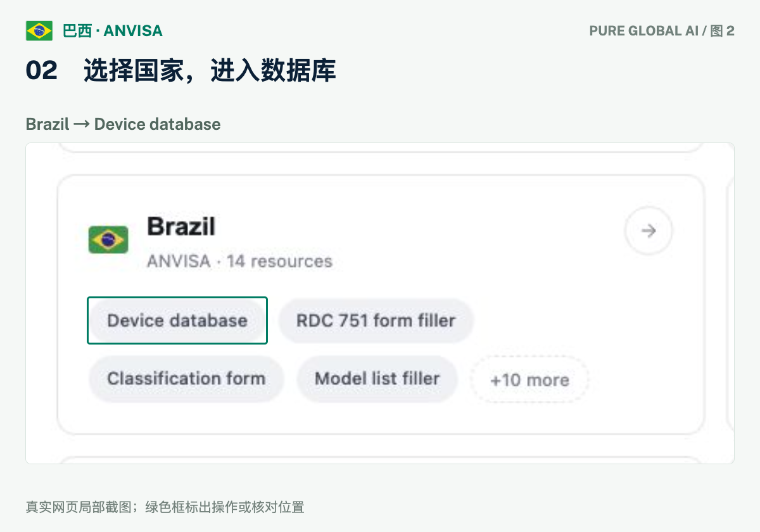The height and width of the screenshot is (532, 760).
Task: Click the Brazil card title
Action: [x=181, y=226]
